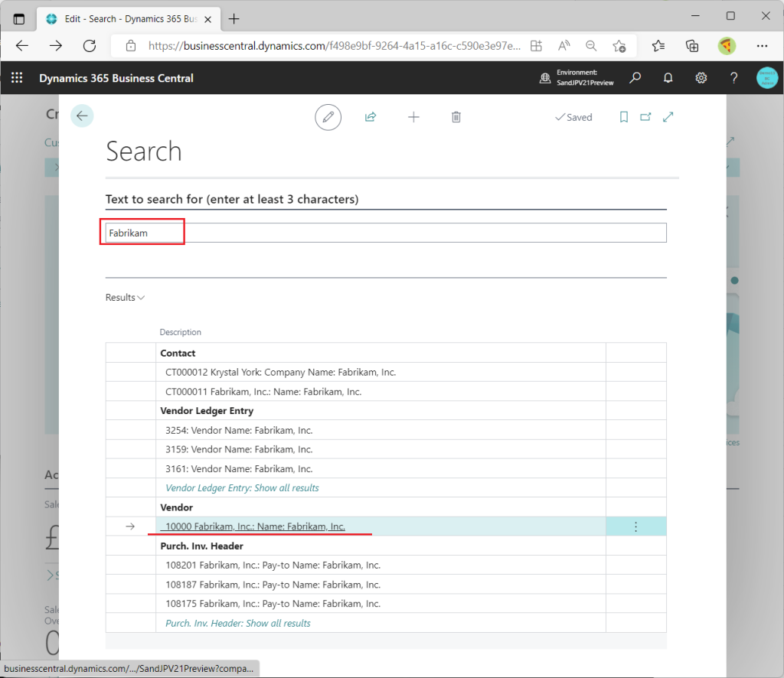Image resolution: width=784 pixels, height=678 pixels.
Task: Select vendor ledger entry 3161 row
Action: (x=239, y=468)
